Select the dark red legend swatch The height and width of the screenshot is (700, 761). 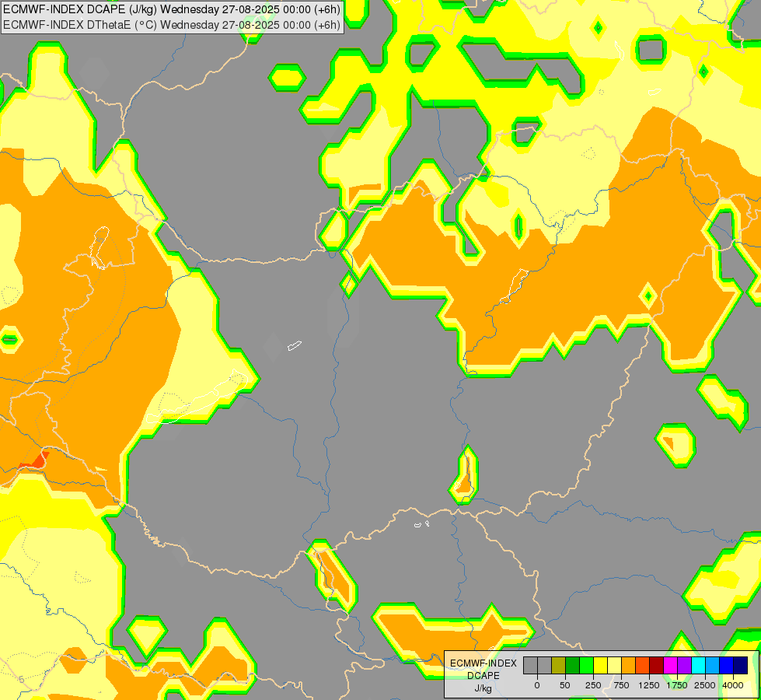(657, 666)
